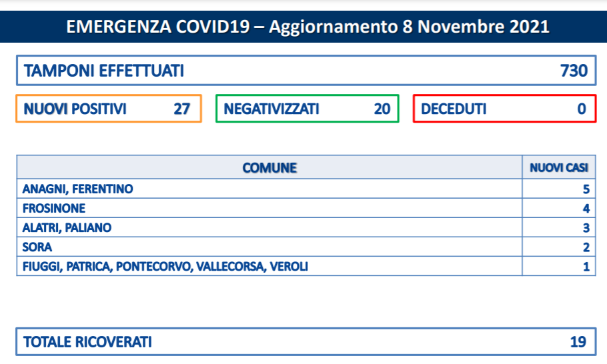Viewport: 607px width, 364px height.
Task: Click the 5 cases cell for Anagni
Action: click(559, 189)
